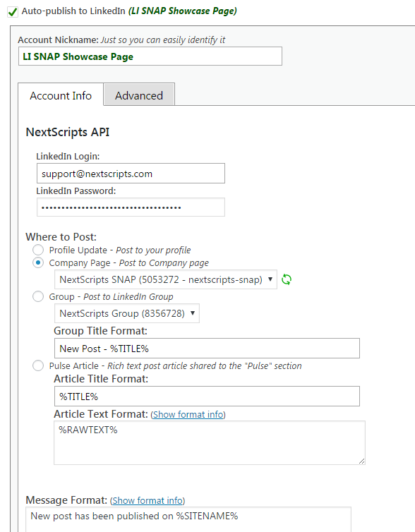Select Pulse Article radio option
This screenshot has height=532, width=415.
click(38, 365)
